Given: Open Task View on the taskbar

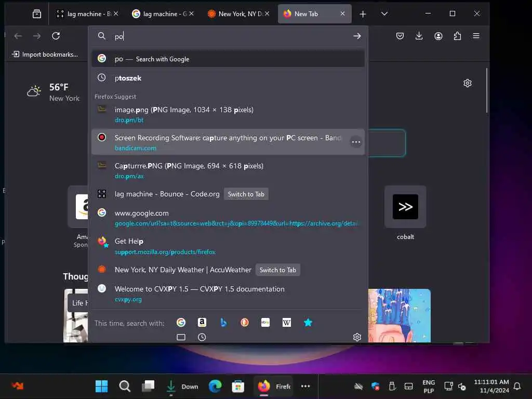Looking at the screenshot, I should coord(148,386).
